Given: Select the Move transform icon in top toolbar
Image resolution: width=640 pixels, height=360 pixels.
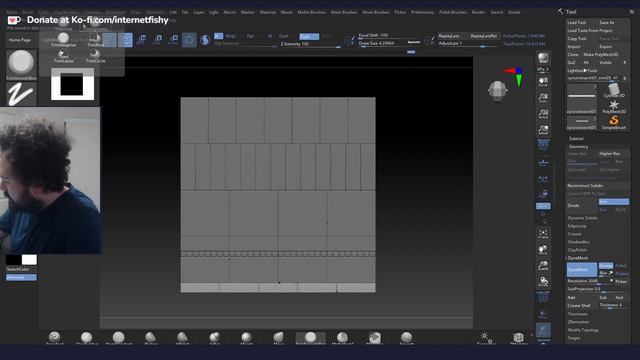Looking at the screenshot, I should point(142,40).
